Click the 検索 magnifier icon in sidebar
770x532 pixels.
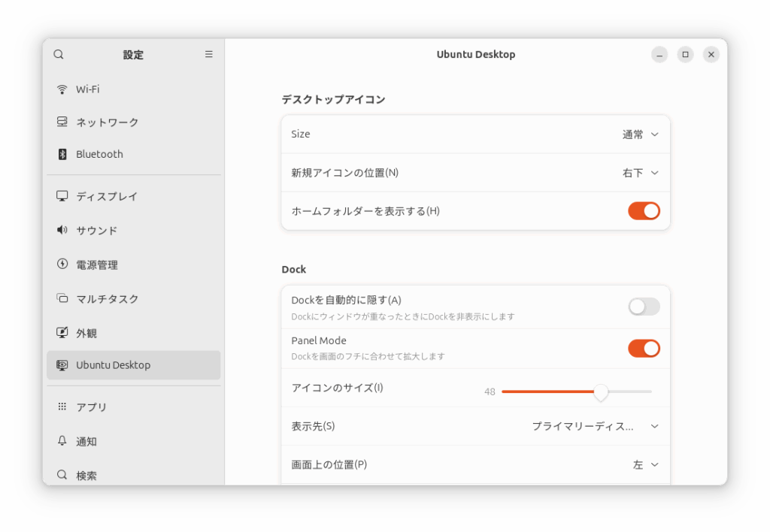(62, 475)
